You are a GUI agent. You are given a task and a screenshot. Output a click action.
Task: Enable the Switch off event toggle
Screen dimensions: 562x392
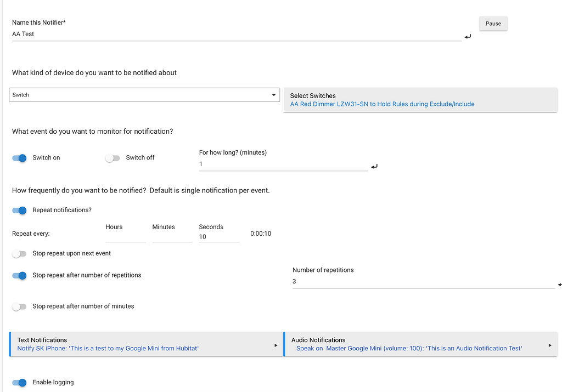113,158
